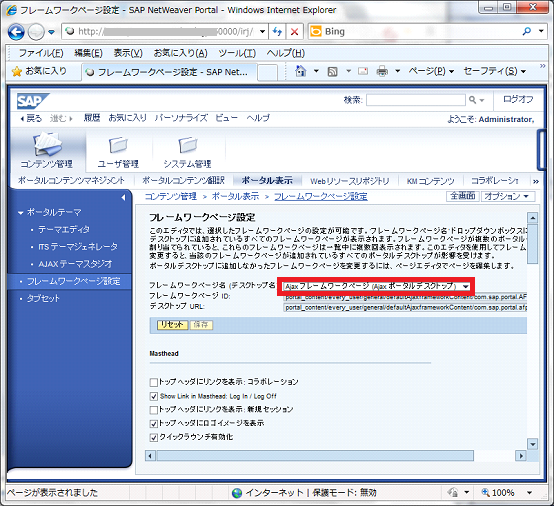Image resolution: width=554 pixels, height=506 pixels.
Task: Click the コンテンツ管理 breadcrumb link
Action: tap(171, 196)
